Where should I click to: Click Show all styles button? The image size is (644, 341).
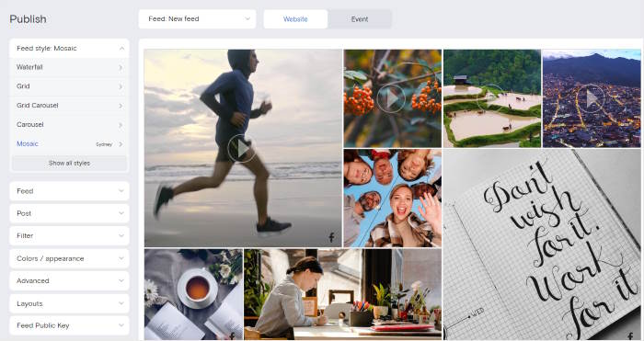pos(69,163)
